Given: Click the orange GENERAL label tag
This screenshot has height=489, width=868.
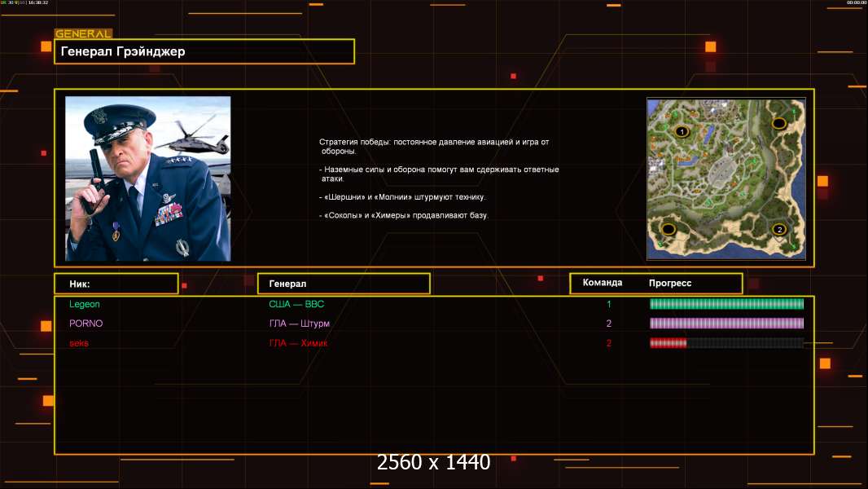Looking at the screenshot, I should [x=84, y=33].
